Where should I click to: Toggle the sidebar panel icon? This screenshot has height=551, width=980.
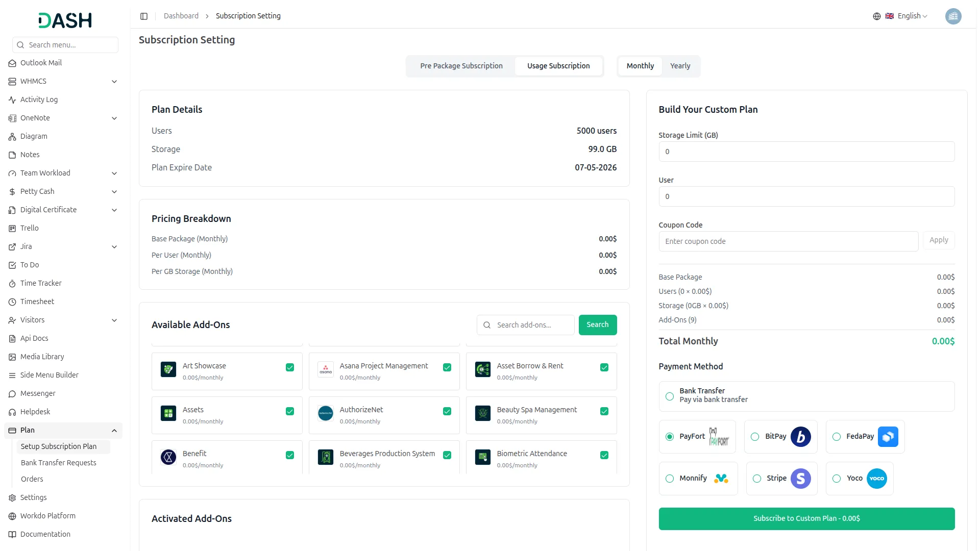click(144, 16)
